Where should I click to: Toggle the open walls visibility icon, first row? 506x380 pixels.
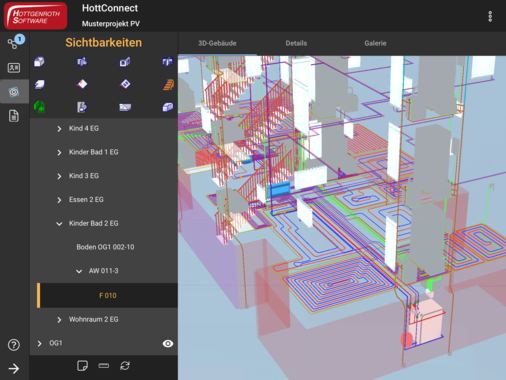(168, 62)
